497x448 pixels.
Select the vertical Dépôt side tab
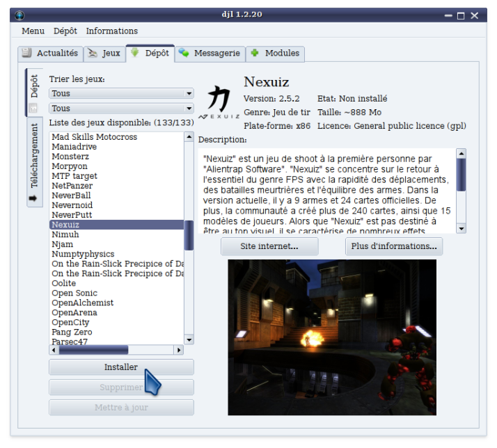click(x=34, y=93)
